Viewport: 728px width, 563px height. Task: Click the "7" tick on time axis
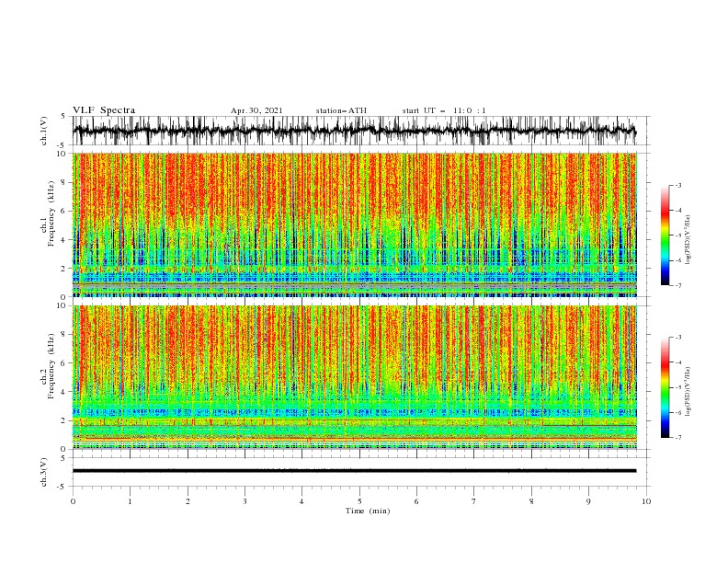(474, 501)
